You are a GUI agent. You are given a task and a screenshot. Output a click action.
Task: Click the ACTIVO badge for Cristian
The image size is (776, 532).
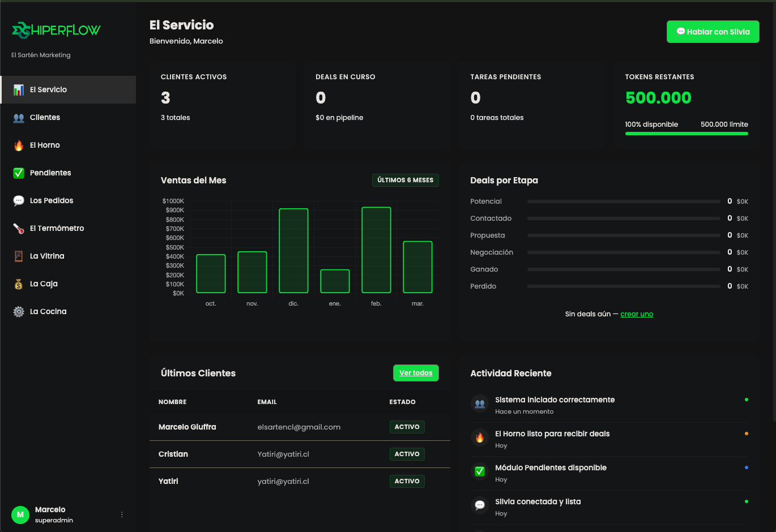[x=407, y=454]
